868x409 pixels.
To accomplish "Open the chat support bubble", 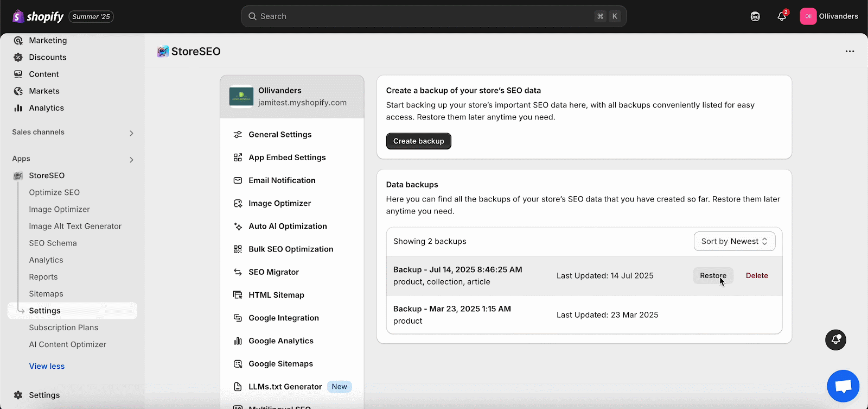I will (x=843, y=386).
